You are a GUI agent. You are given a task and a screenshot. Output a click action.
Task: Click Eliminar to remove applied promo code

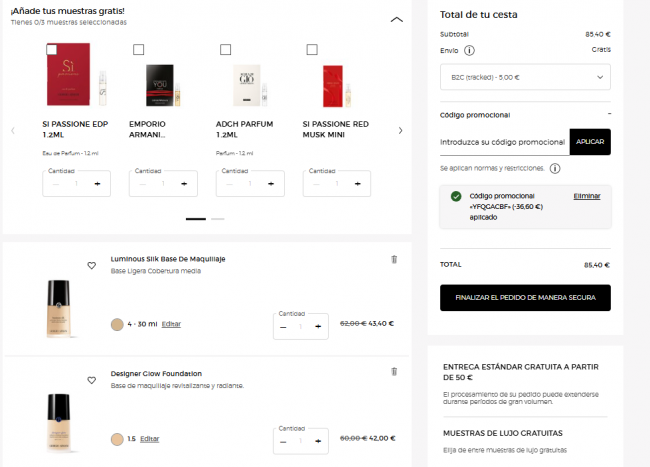point(587,196)
